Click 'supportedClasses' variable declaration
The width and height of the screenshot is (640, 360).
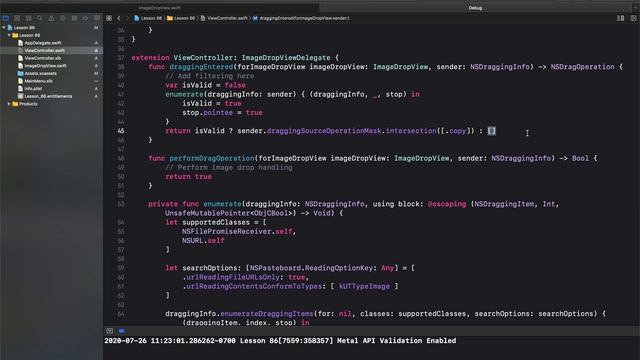216,222
